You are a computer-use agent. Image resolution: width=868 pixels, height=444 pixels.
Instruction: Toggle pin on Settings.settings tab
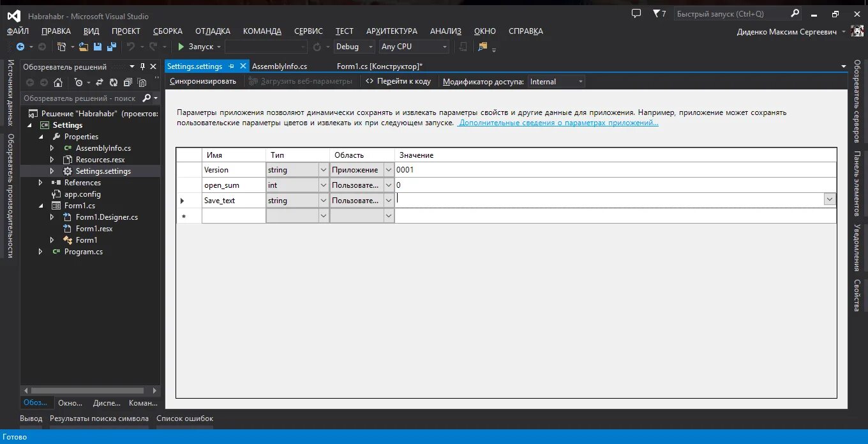(x=231, y=66)
